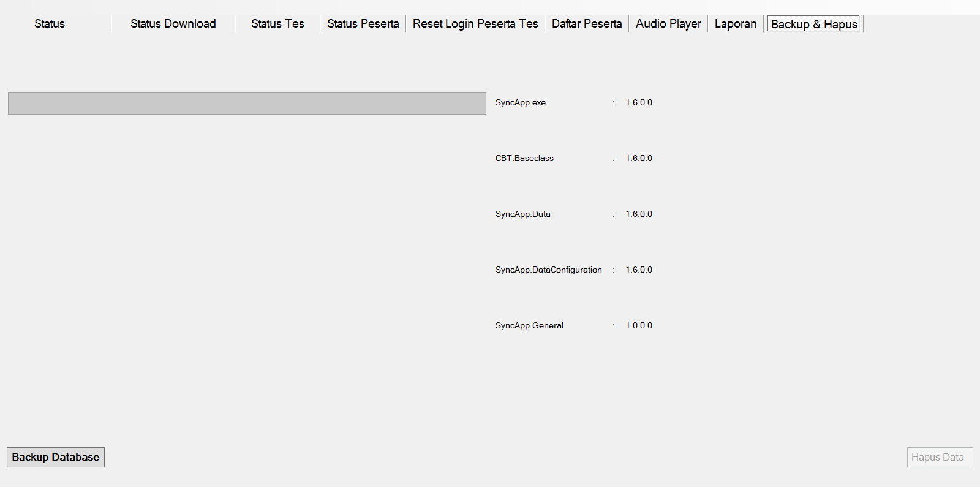This screenshot has width=980, height=487.
Task: Click the Backup & Hapus tab
Action: click(x=813, y=25)
